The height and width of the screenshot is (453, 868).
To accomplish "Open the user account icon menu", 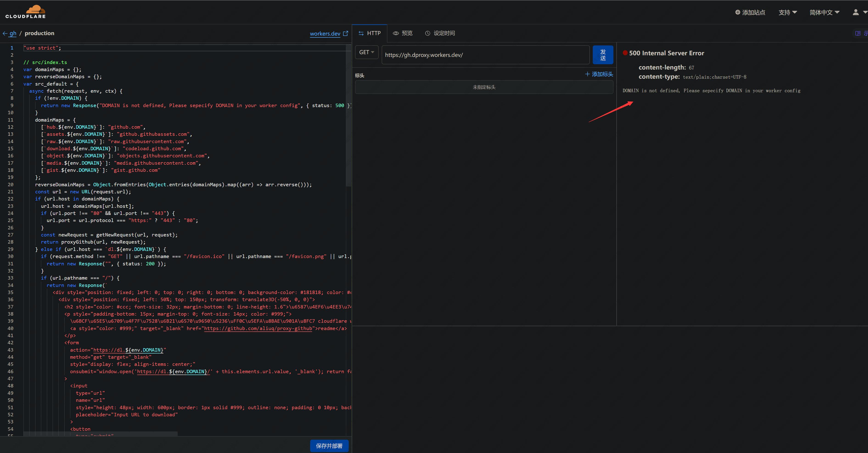I will click(x=856, y=12).
